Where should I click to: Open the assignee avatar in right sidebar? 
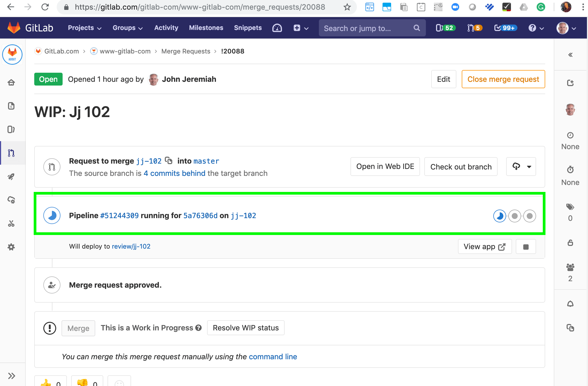(570, 110)
